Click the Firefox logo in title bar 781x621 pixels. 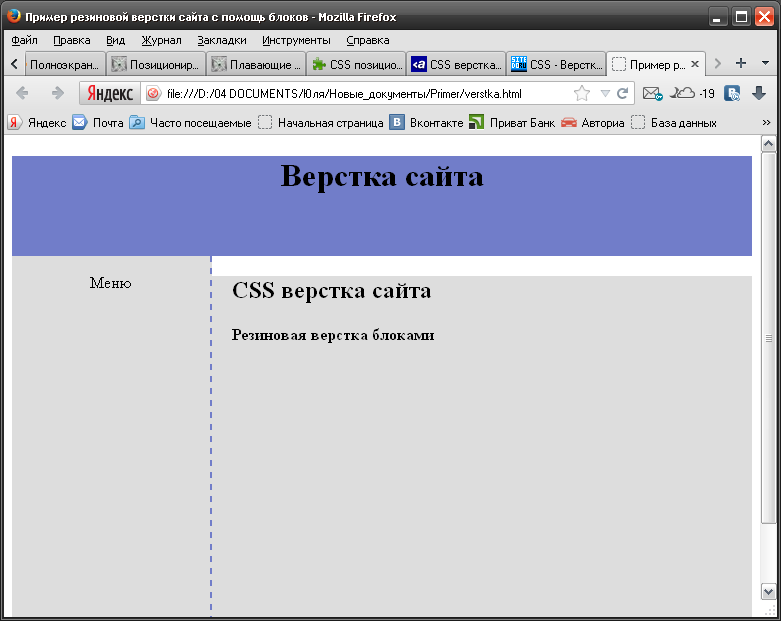click(x=13, y=16)
